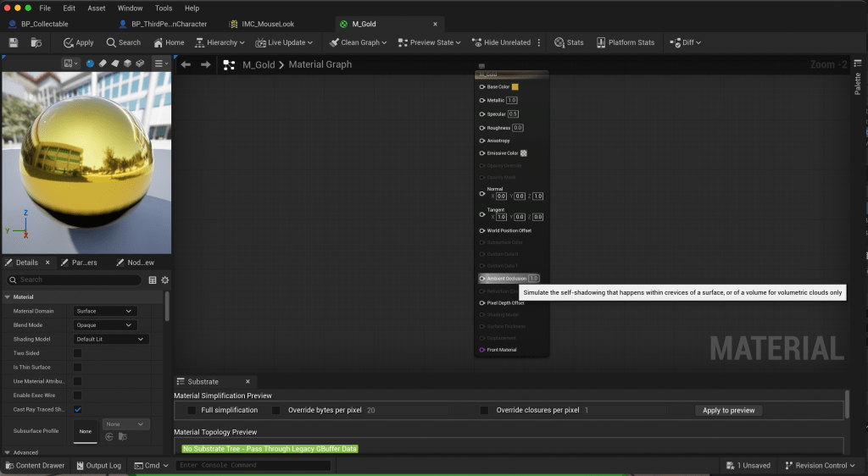Click the Base Color yellow swatch

tap(515, 86)
